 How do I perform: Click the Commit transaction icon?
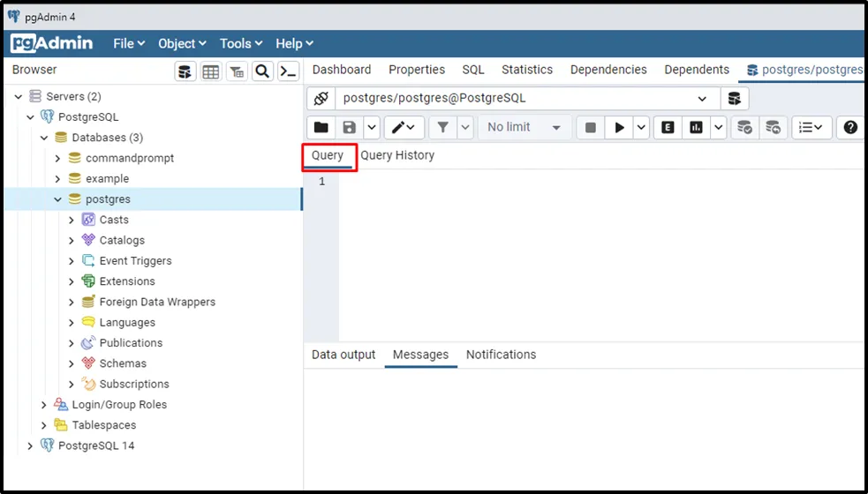pyautogui.click(x=744, y=128)
